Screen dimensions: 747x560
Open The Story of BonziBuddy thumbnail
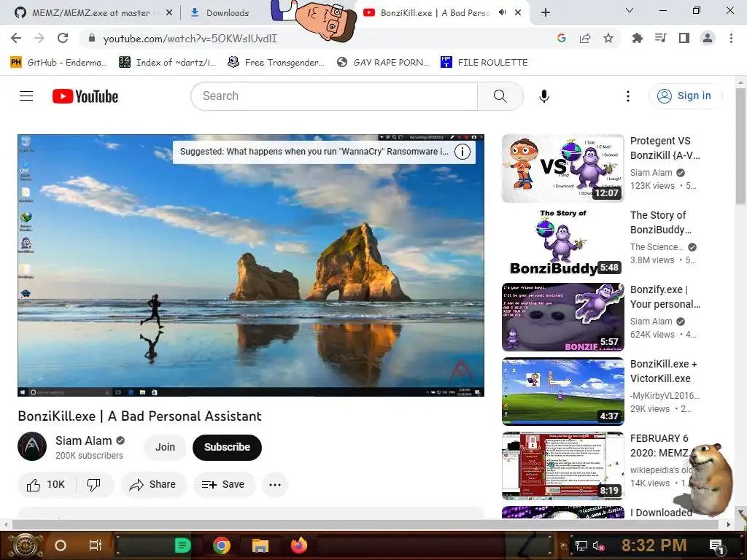coord(562,242)
